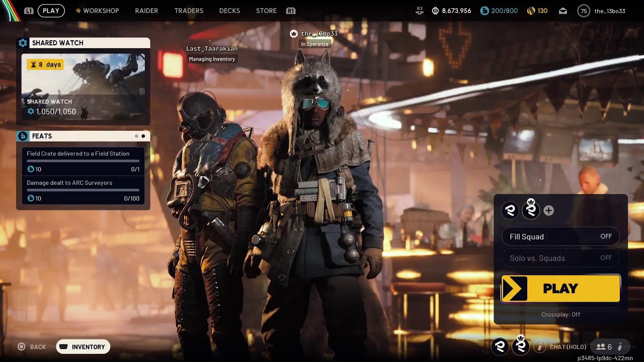Image resolution: width=644 pixels, height=362 pixels.
Task: Open the social list showing 6 players
Action: coord(604,347)
